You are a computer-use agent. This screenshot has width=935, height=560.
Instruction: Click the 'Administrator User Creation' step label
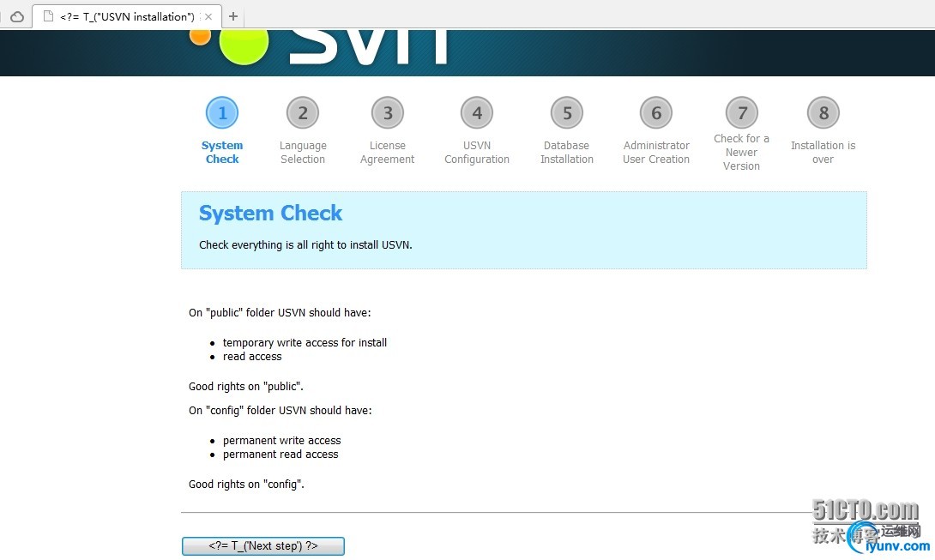point(656,152)
